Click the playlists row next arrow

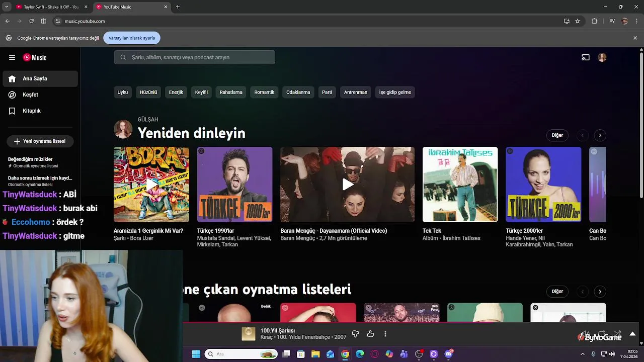click(600, 292)
